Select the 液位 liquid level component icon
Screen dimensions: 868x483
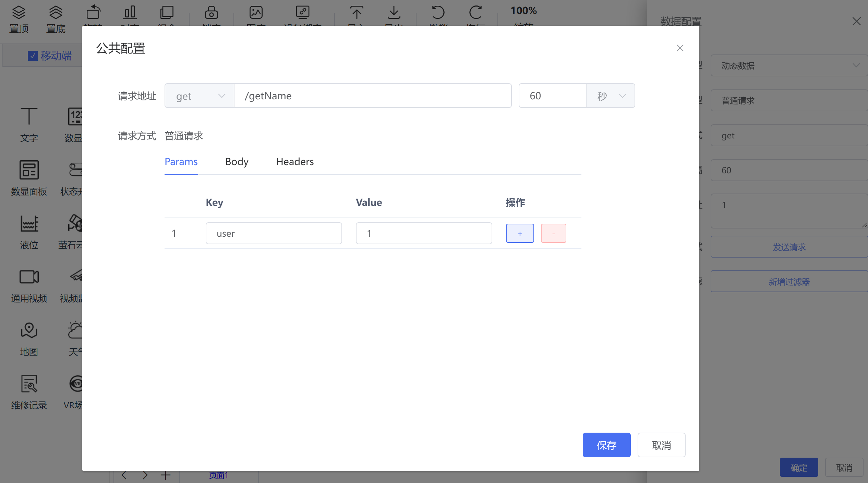click(x=29, y=223)
